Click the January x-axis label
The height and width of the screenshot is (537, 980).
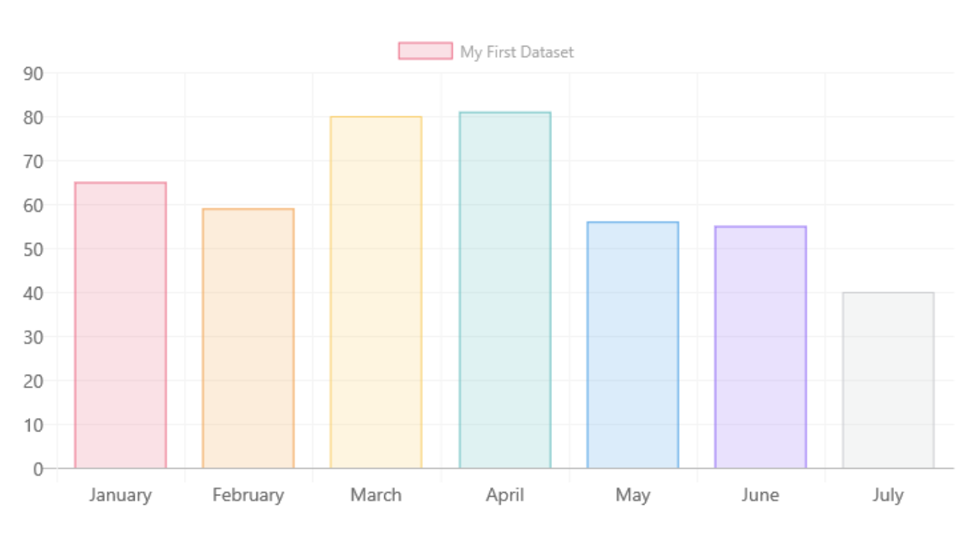[121, 495]
